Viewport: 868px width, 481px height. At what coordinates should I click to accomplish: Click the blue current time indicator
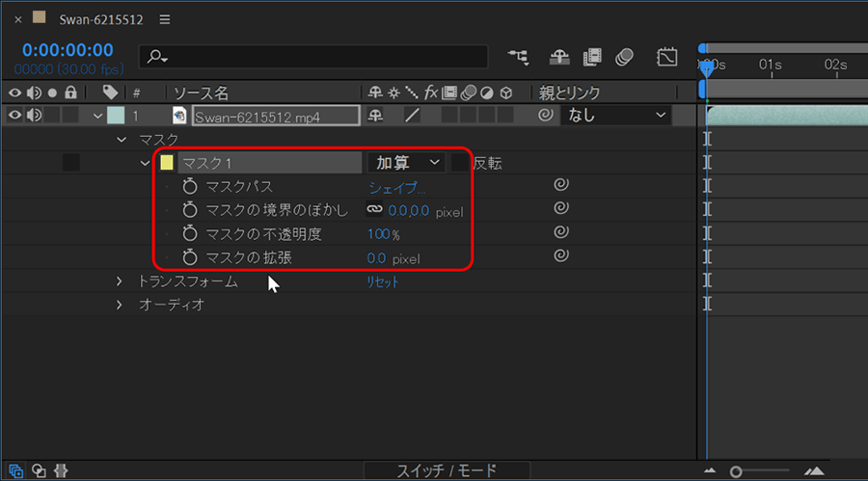[x=707, y=68]
